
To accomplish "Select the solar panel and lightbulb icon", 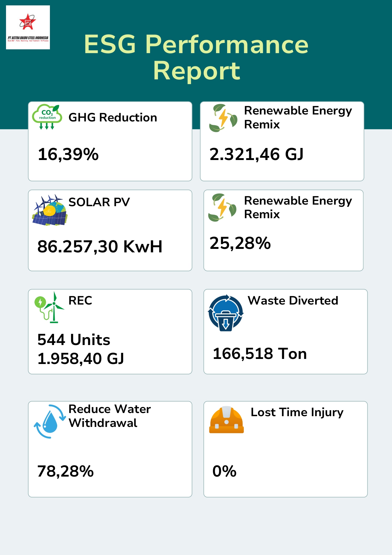I will pyautogui.click(x=50, y=210).
